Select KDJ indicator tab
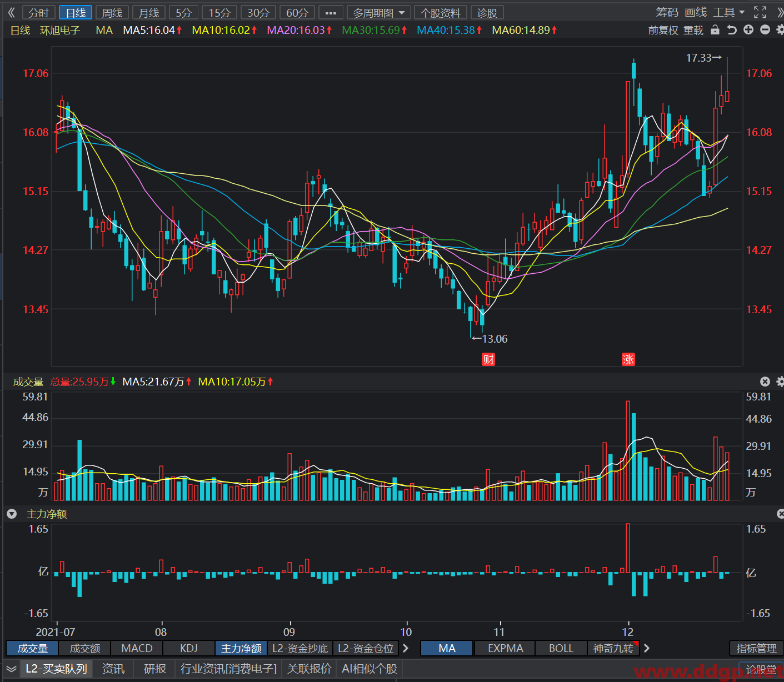 [189, 648]
